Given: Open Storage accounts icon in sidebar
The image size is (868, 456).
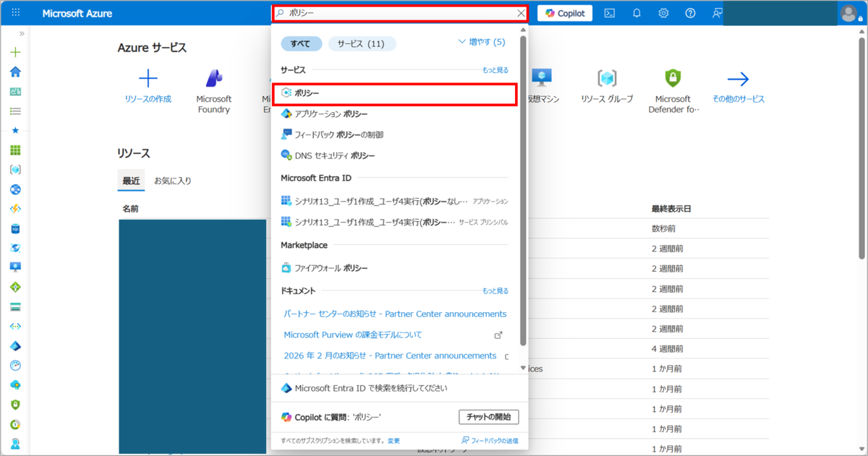Looking at the screenshot, I should pyautogui.click(x=15, y=306).
